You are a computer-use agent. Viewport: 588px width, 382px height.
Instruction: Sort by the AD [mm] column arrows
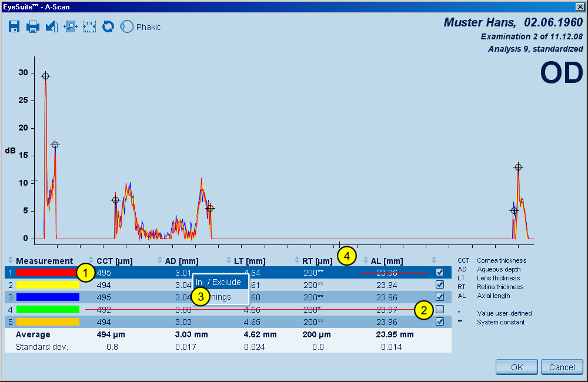click(x=161, y=261)
